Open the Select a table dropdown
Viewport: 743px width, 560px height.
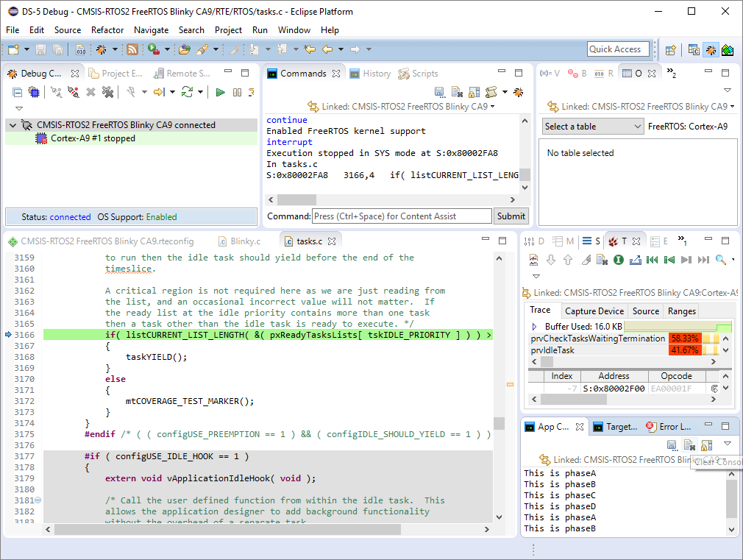pos(593,127)
